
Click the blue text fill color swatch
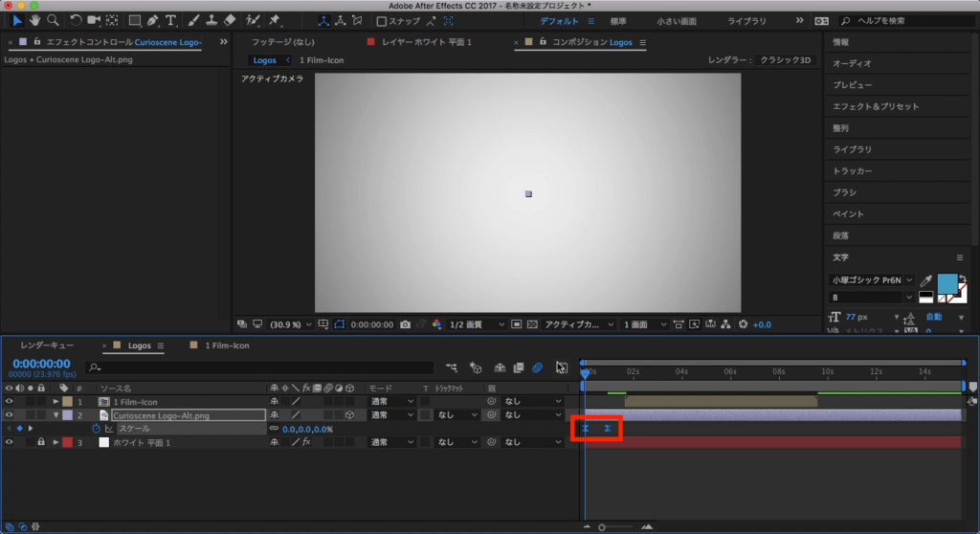click(x=947, y=284)
